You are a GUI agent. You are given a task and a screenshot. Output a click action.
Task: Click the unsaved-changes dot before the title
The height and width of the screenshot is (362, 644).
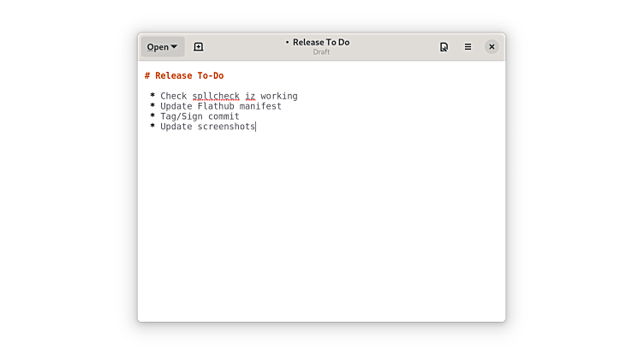tap(288, 42)
